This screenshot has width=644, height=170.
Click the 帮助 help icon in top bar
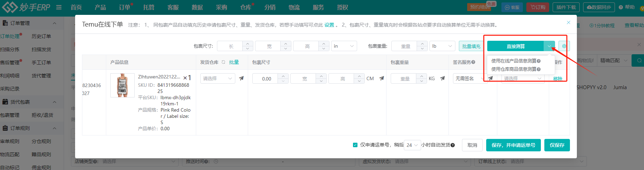tap(621, 7)
